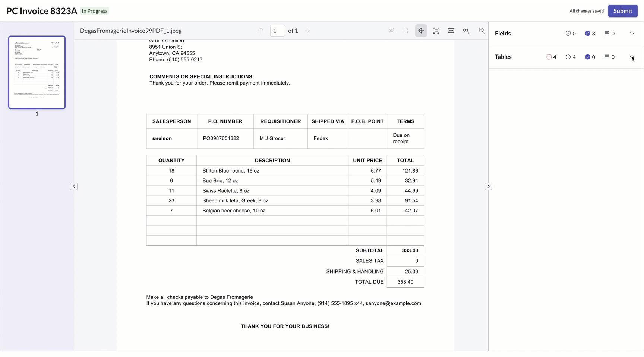This screenshot has height=357, width=644.
Task: Toggle hide annotations eye icon
Action: point(391,31)
